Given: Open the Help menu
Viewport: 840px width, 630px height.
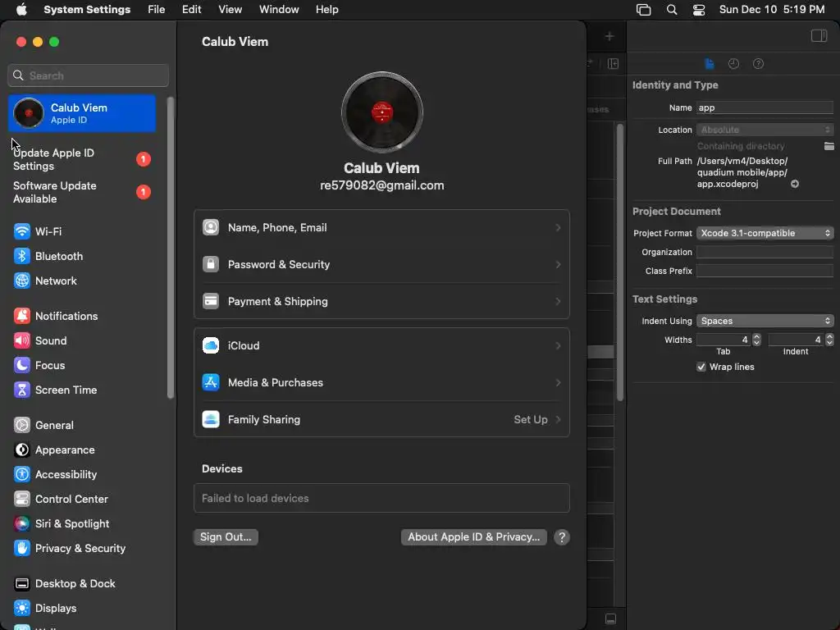Looking at the screenshot, I should point(326,10).
